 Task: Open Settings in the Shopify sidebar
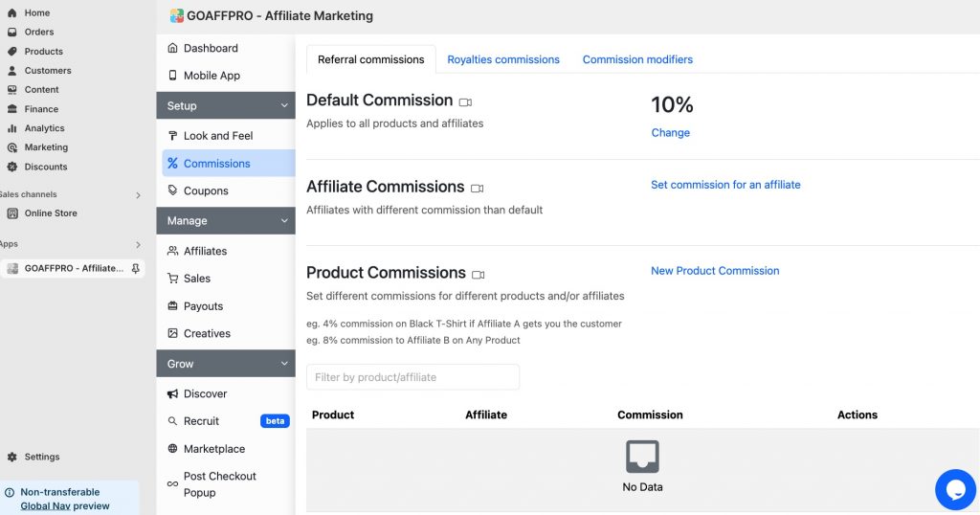coord(42,457)
